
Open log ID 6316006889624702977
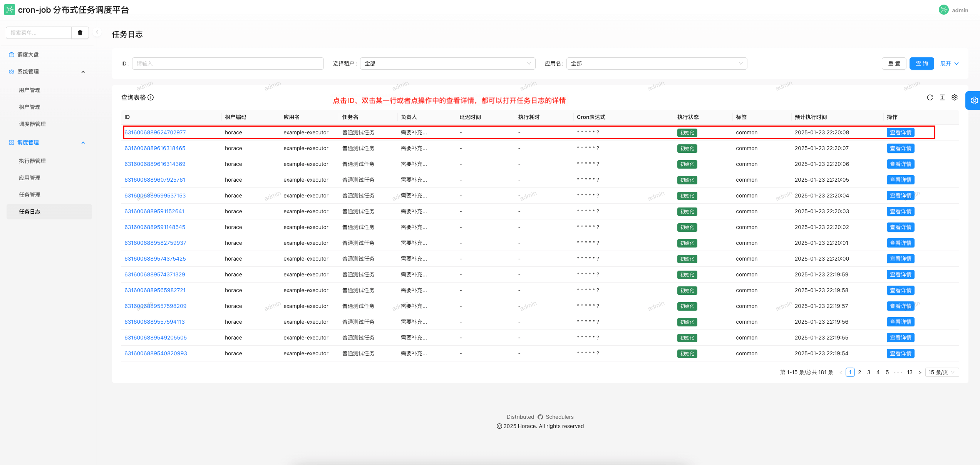click(155, 132)
